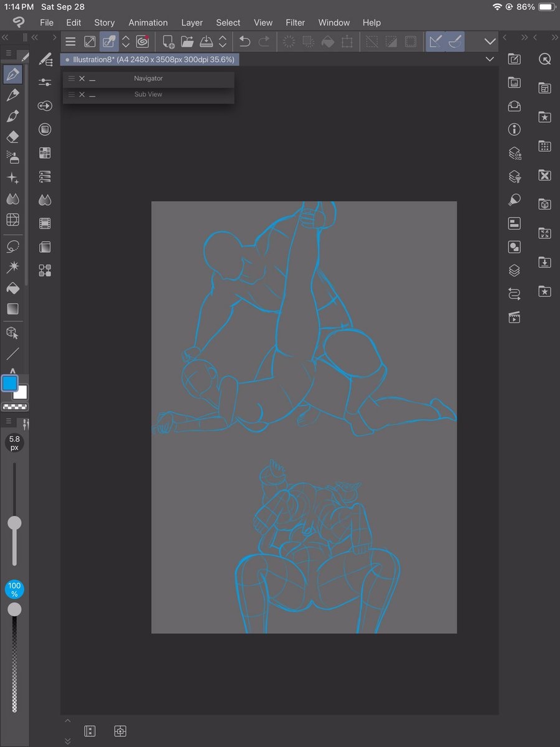Toggle Snap to Special Ruler
The width and height of the screenshot is (560, 747).
455,42
